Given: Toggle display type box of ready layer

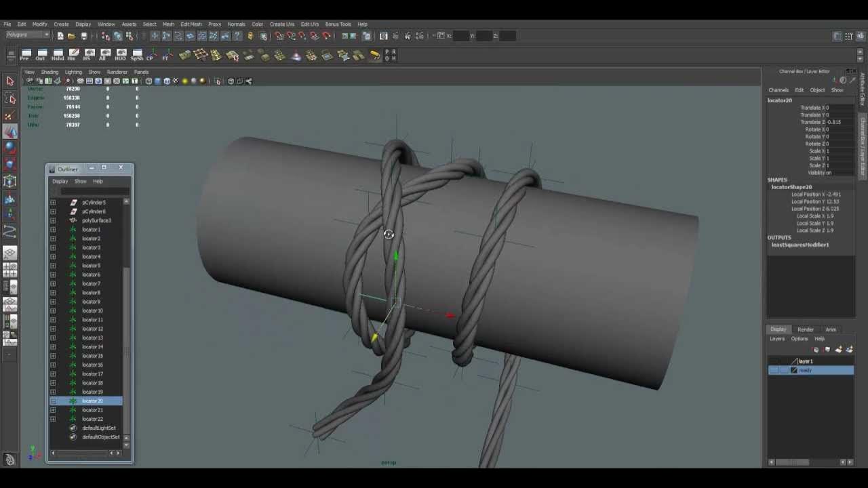Looking at the screenshot, I should tap(785, 370).
